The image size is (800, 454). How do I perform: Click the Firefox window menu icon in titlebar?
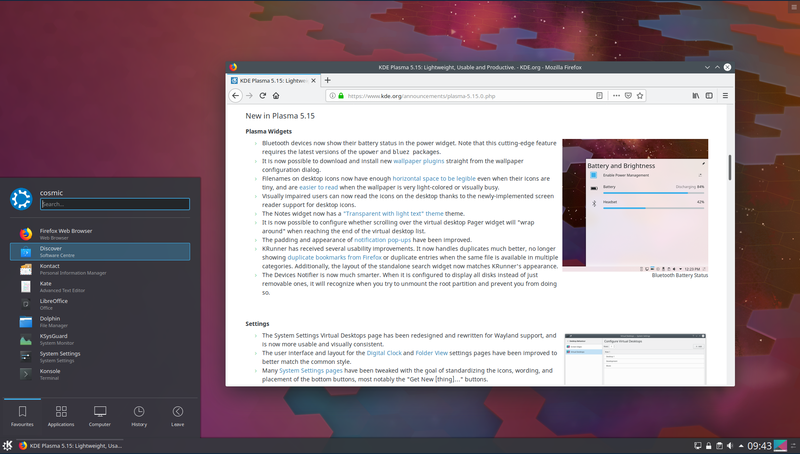point(233,67)
